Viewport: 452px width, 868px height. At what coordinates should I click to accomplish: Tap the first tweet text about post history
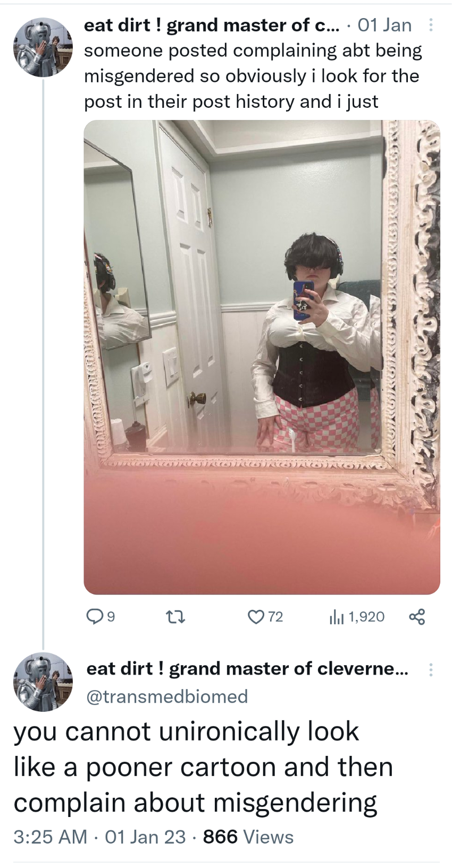(253, 76)
